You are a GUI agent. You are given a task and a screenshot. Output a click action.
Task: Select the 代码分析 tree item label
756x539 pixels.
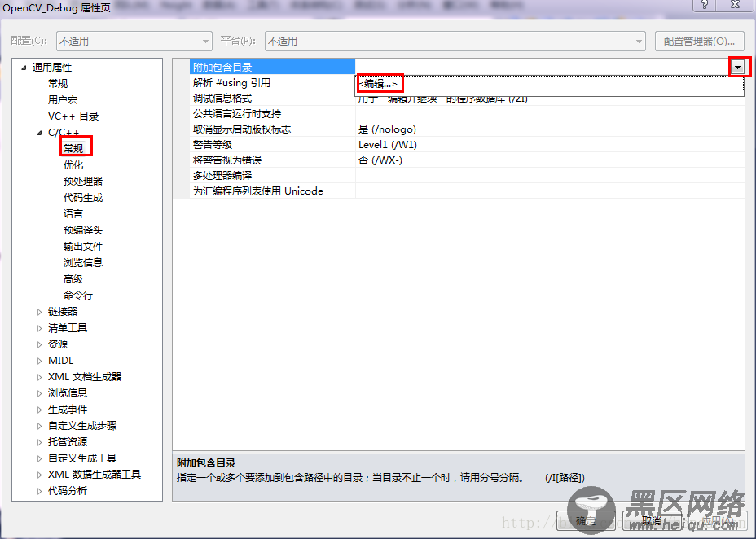tap(68, 491)
